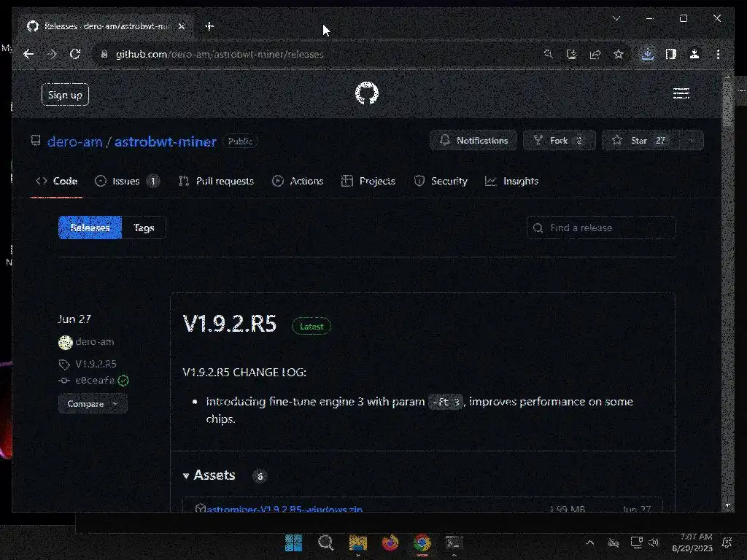Open the clock showing 7:07 AM
Image resolution: width=747 pixels, height=560 pixels.
[692, 542]
